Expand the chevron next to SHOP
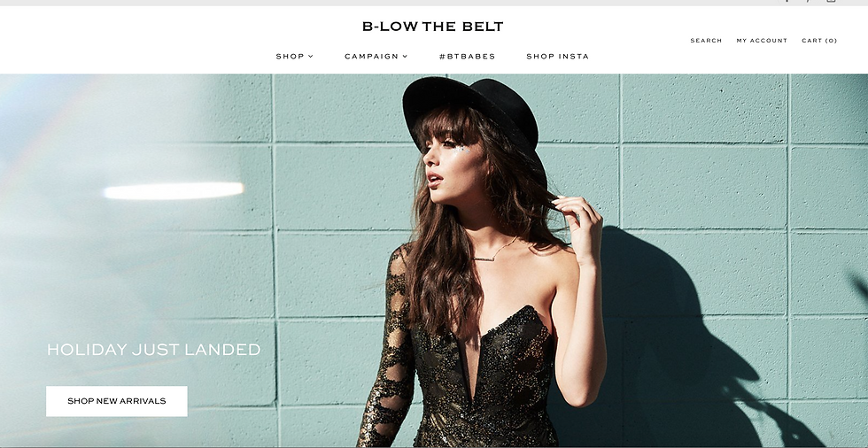The width and height of the screenshot is (868, 448). (x=311, y=57)
